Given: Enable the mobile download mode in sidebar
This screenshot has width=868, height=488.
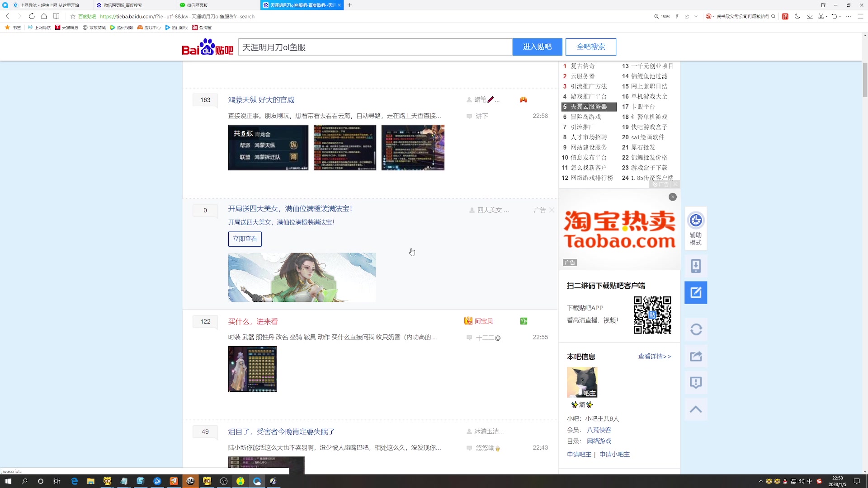Looking at the screenshot, I should (696, 266).
